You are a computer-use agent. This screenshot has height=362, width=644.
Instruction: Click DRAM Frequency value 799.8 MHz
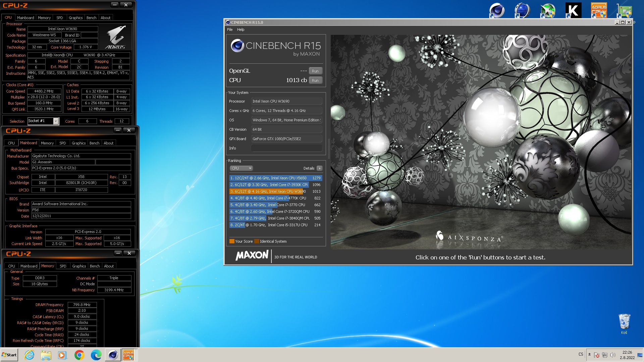pos(82,305)
